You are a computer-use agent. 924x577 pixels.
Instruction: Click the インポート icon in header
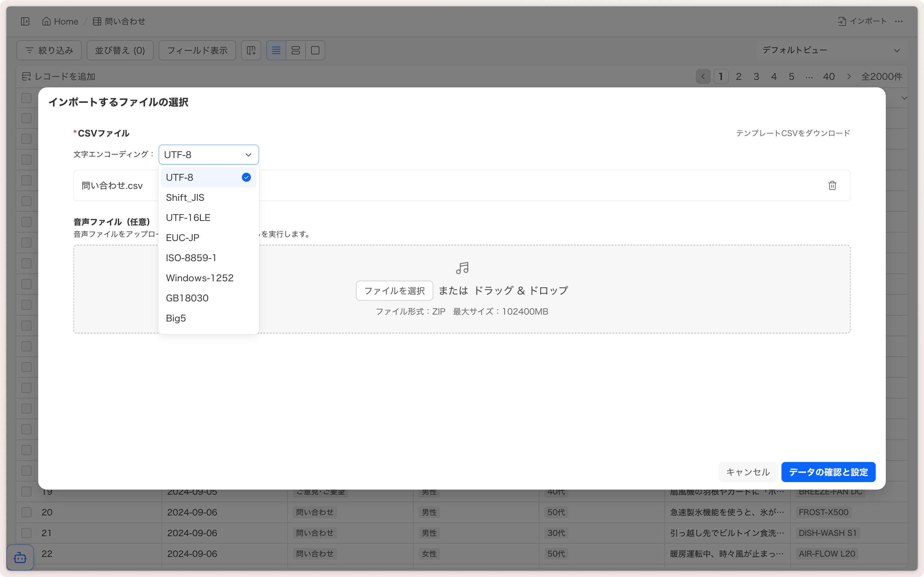coord(842,21)
